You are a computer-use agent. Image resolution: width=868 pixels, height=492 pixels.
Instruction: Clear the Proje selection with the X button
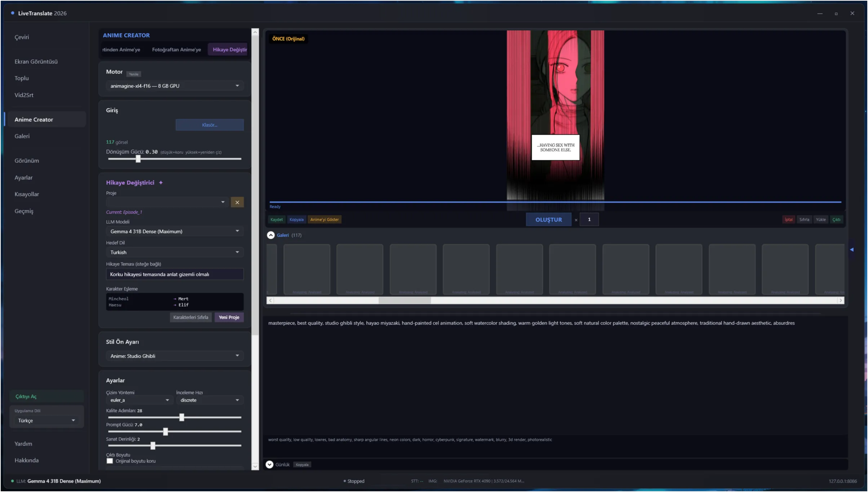pyautogui.click(x=237, y=202)
